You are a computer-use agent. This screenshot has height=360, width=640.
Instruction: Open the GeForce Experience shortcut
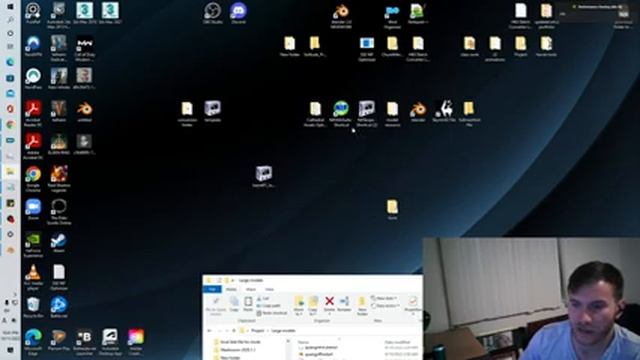click(x=33, y=244)
